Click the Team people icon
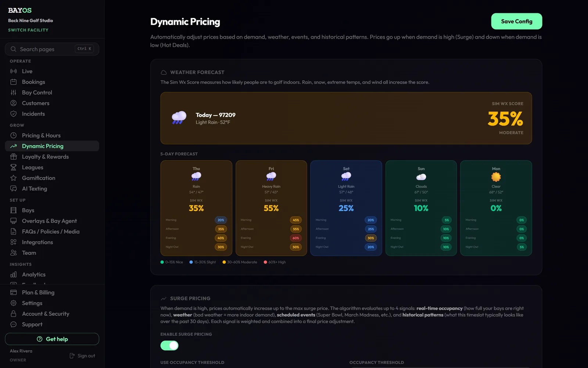This screenshot has height=368, width=588. (x=14, y=253)
